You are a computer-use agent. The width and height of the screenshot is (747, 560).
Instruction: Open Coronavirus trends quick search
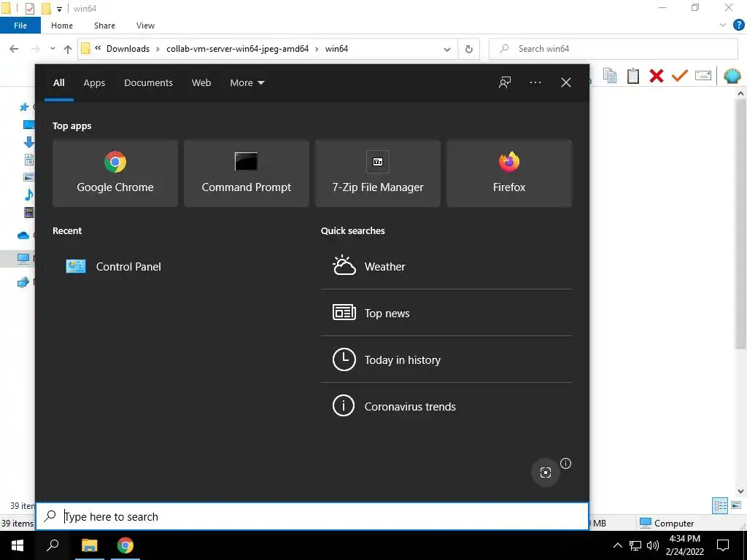pyautogui.click(x=446, y=406)
